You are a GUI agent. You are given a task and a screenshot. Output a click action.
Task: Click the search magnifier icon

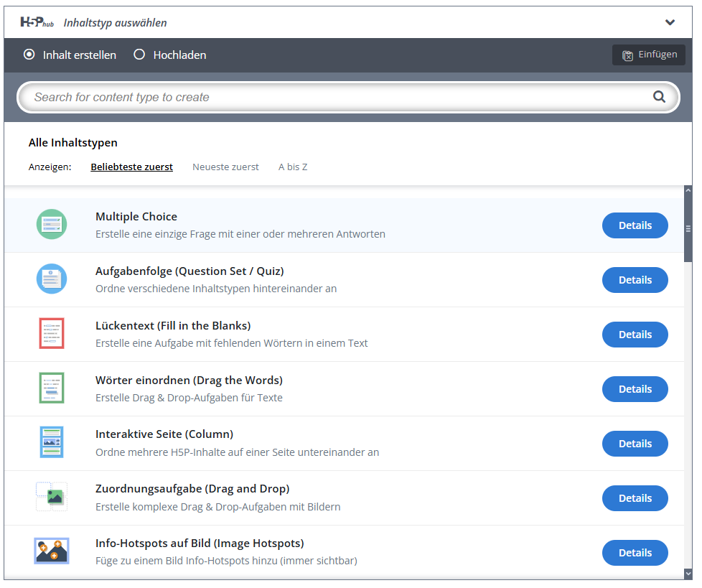pos(659,97)
